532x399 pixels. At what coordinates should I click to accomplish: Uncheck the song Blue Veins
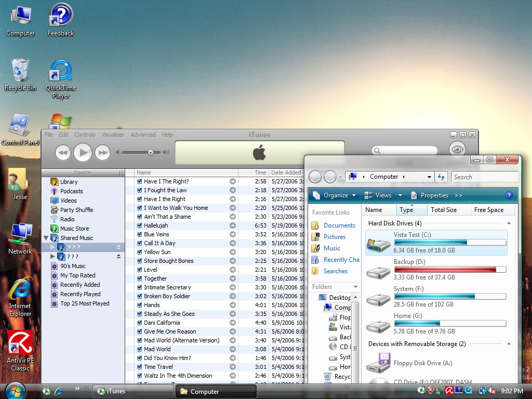(139, 234)
